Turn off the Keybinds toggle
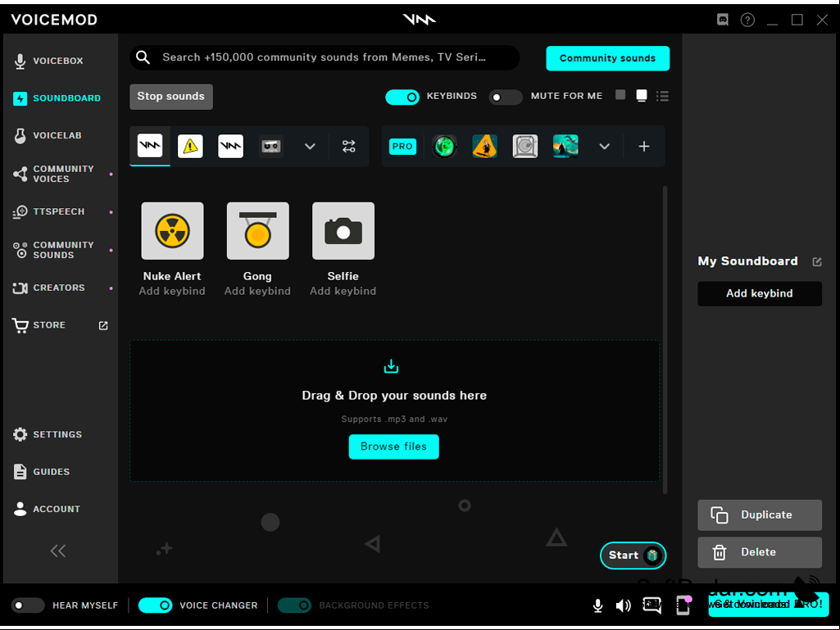 click(402, 97)
